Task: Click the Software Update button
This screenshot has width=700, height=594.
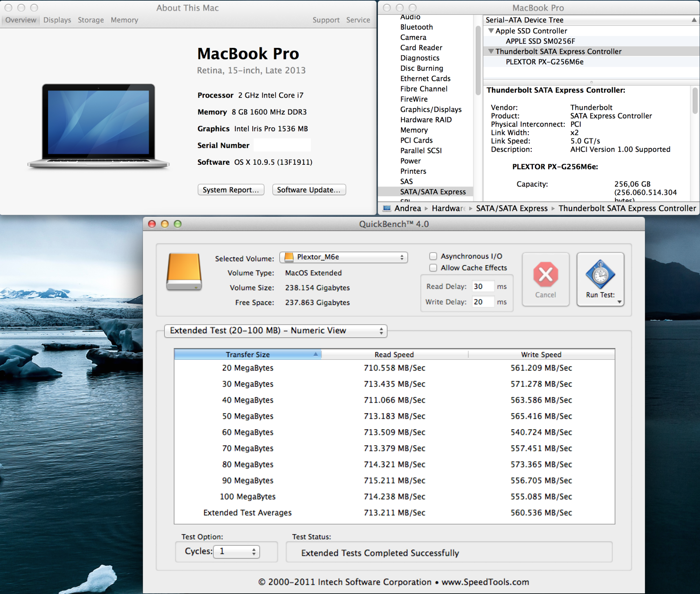Action: [309, 190]
